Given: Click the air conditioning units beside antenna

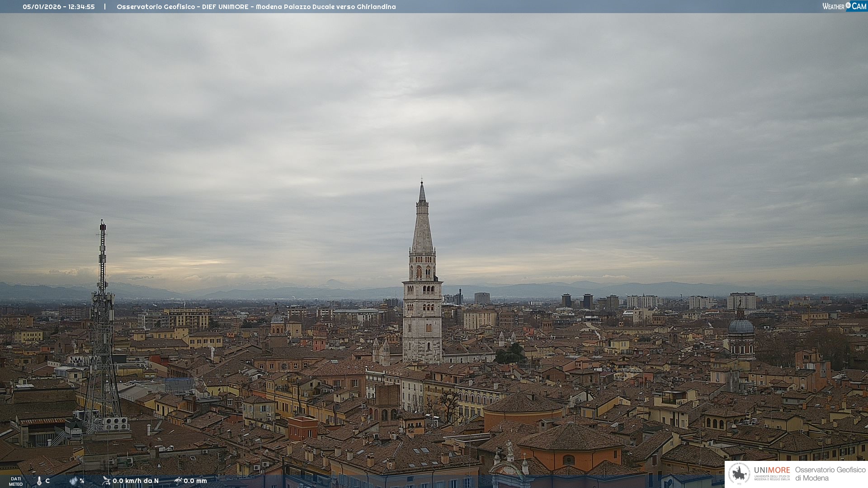Looking at the screenshot, I should tap(116, 424).
